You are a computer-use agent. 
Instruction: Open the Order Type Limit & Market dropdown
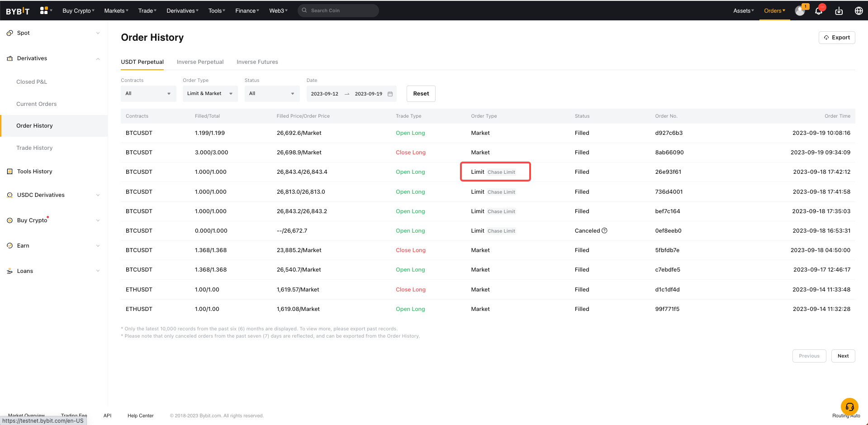(x=210, y=94)
